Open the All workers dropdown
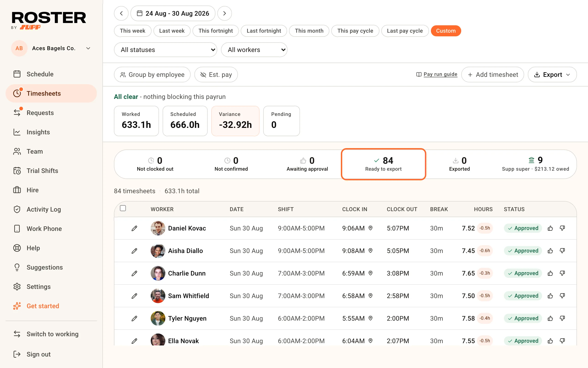 (x=254, y=50)
